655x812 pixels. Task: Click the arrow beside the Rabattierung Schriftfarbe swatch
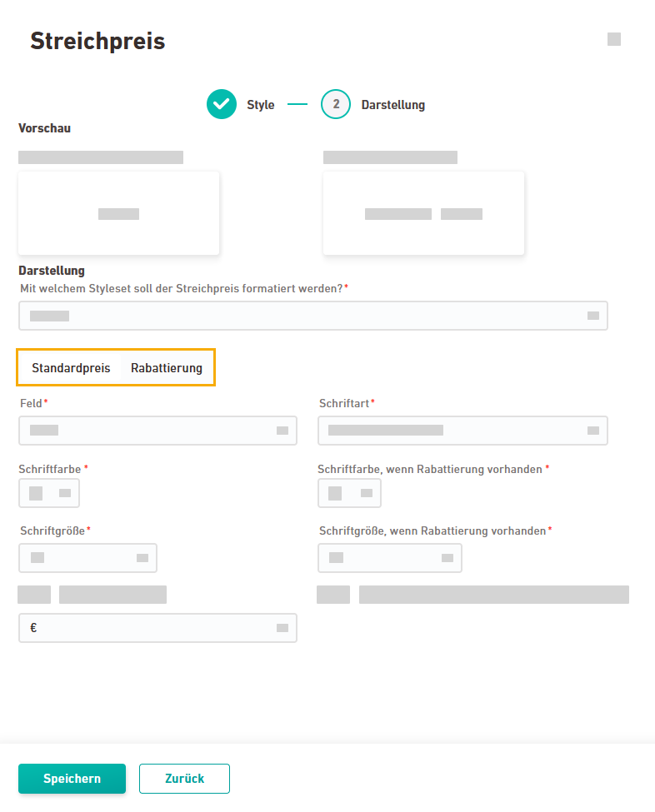(x=367, y=493)
